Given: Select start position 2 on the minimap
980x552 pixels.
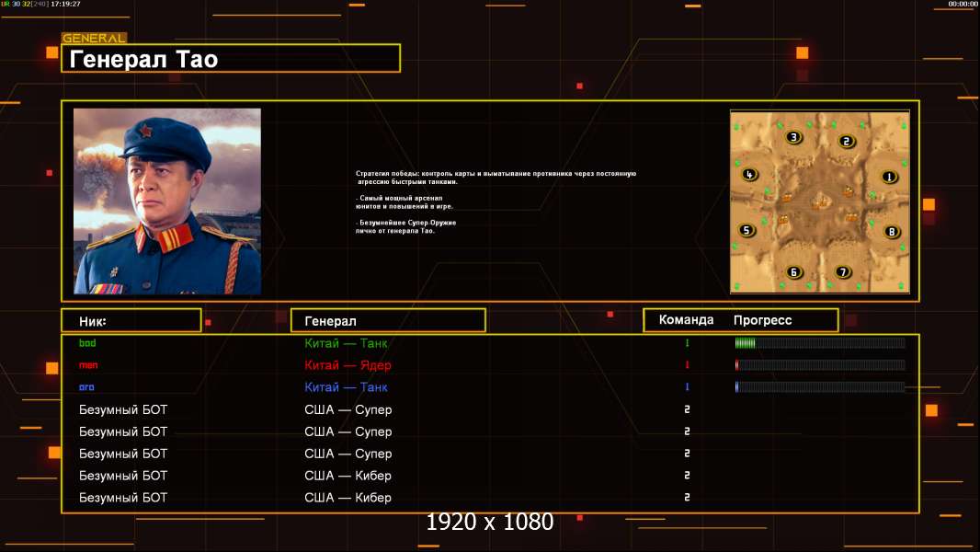Looking at the screenshot, I should (x=847, y=142).
